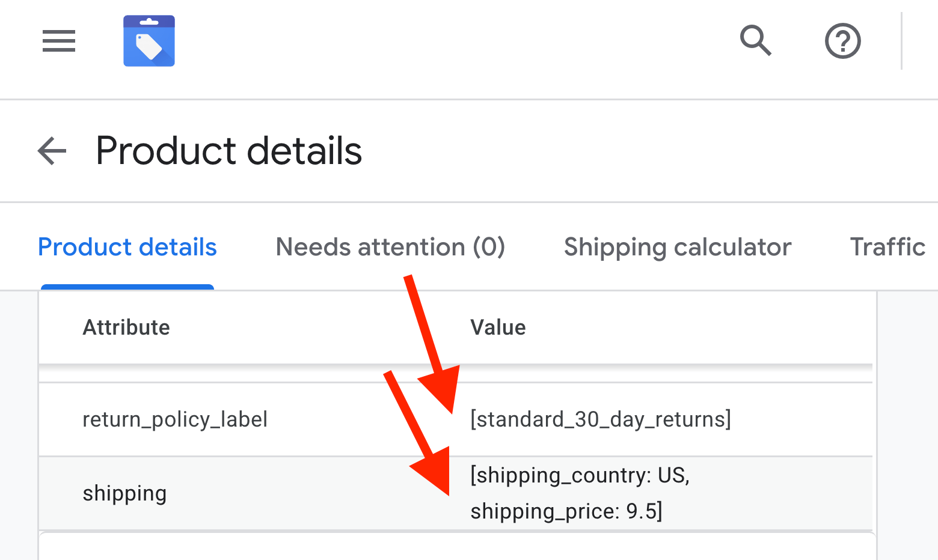Open help via the question mark icon

(842, 41)
